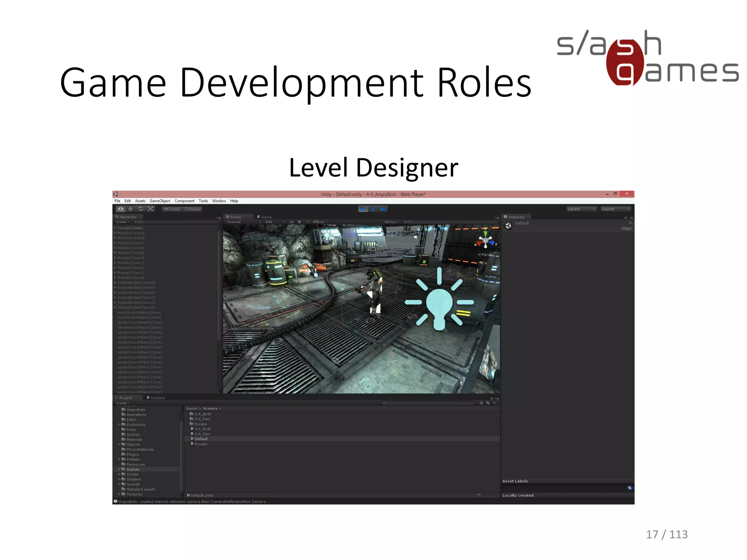Open the Component menu

click(185, 201)
